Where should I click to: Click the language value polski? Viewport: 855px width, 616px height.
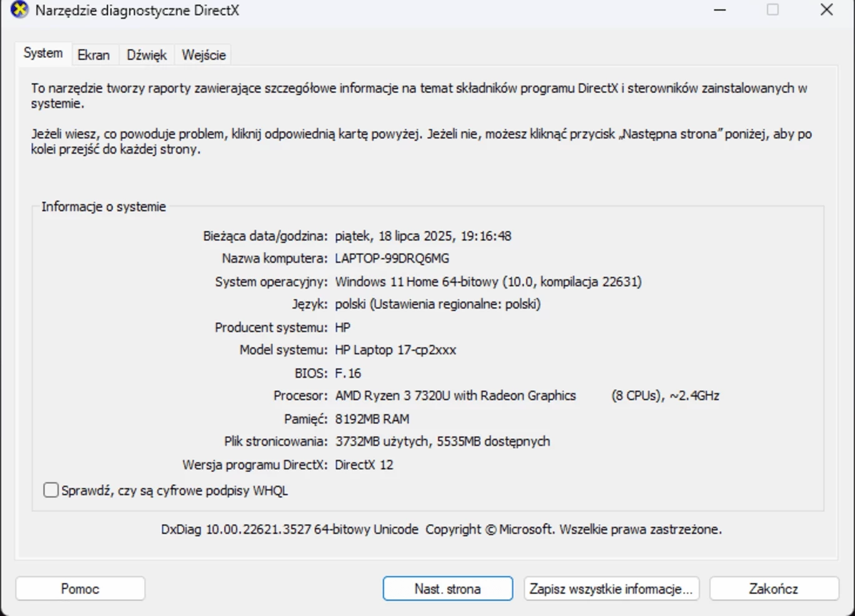(x=438, y=304)
